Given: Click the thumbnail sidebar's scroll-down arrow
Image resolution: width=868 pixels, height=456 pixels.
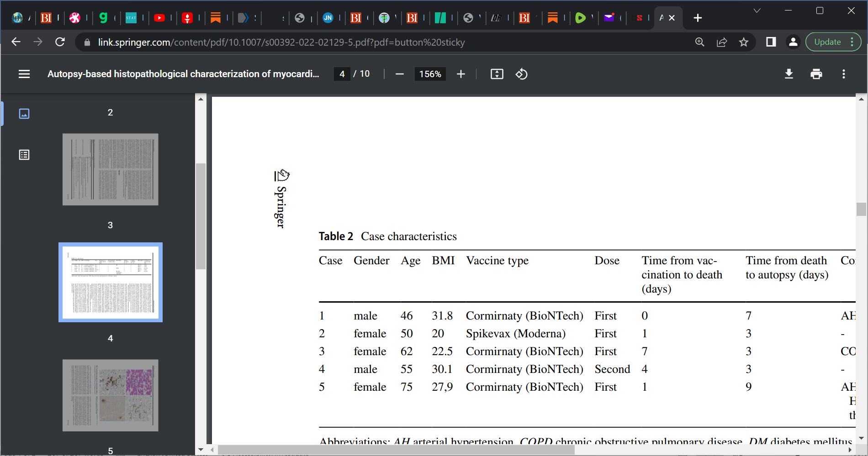Looking at the screenshot, I should (x=201, y=450).
